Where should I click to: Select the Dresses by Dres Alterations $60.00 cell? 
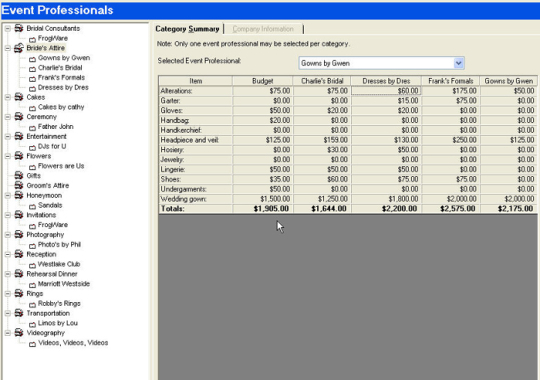(386, 91)
